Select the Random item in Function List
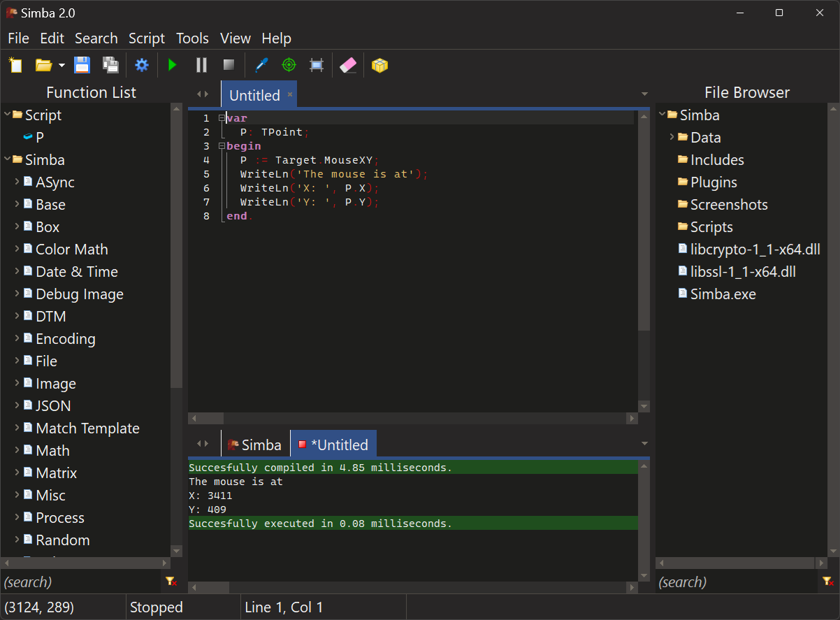This screenshot has width=840, height=620. 62,540
